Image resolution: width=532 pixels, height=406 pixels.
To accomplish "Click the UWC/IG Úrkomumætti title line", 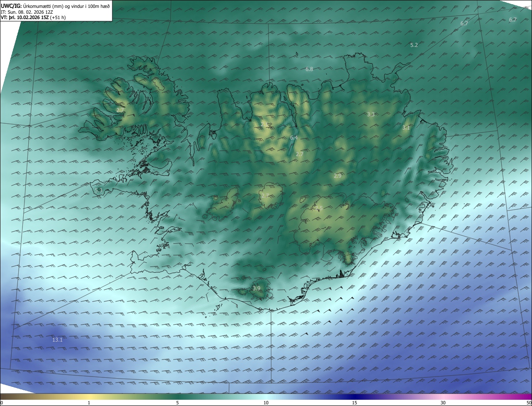I will 55,6.
